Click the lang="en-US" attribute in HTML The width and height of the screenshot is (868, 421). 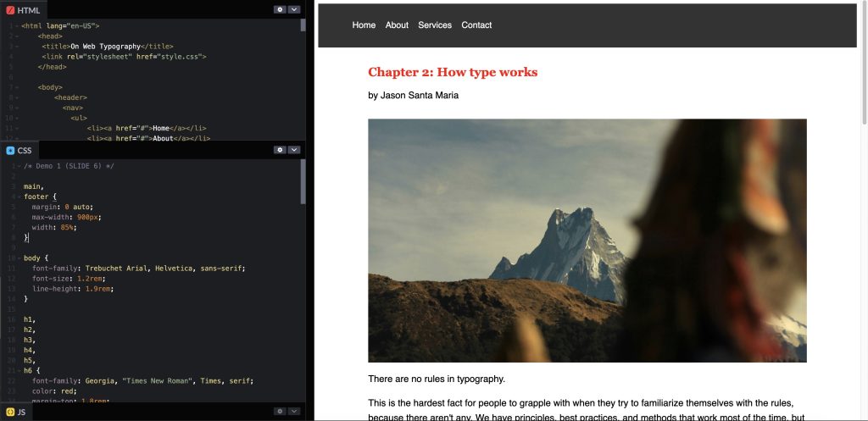[71, 26]
